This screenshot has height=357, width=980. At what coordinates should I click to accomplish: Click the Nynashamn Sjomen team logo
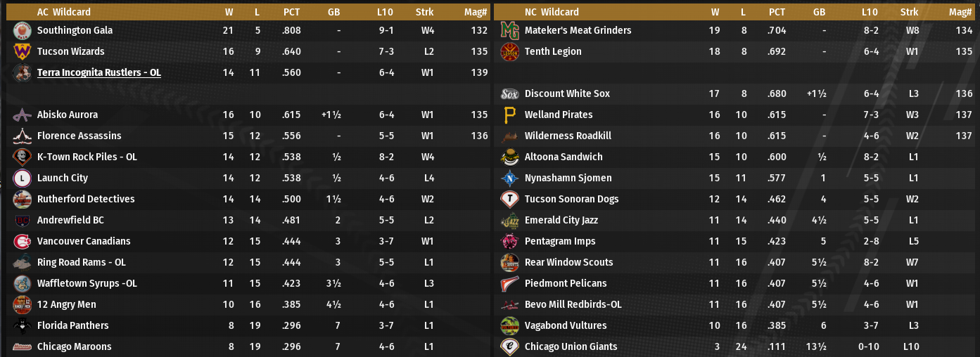(x=509, y=178)
